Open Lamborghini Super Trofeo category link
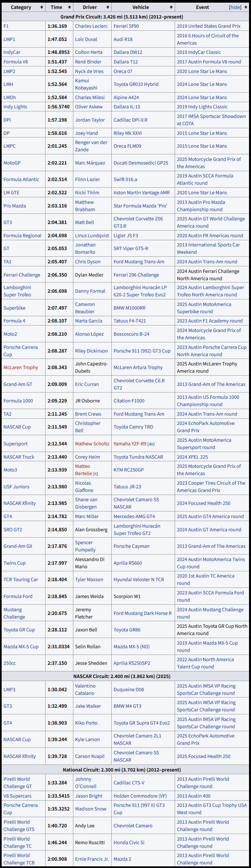The image size is (251, 868). coord(17,291)
